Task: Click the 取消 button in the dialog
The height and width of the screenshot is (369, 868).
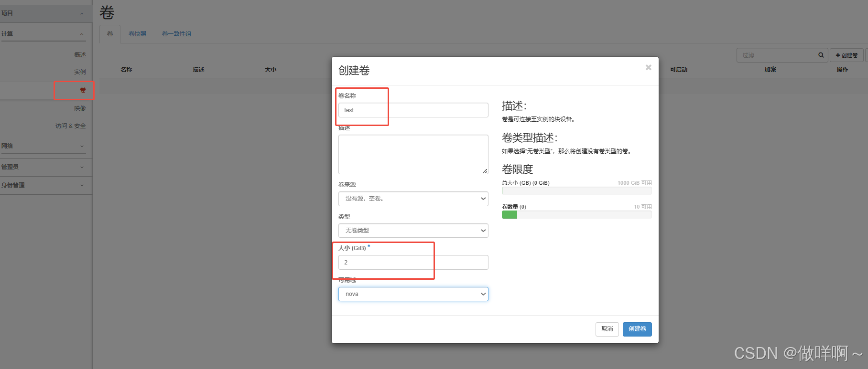Action: click(607, 329)
